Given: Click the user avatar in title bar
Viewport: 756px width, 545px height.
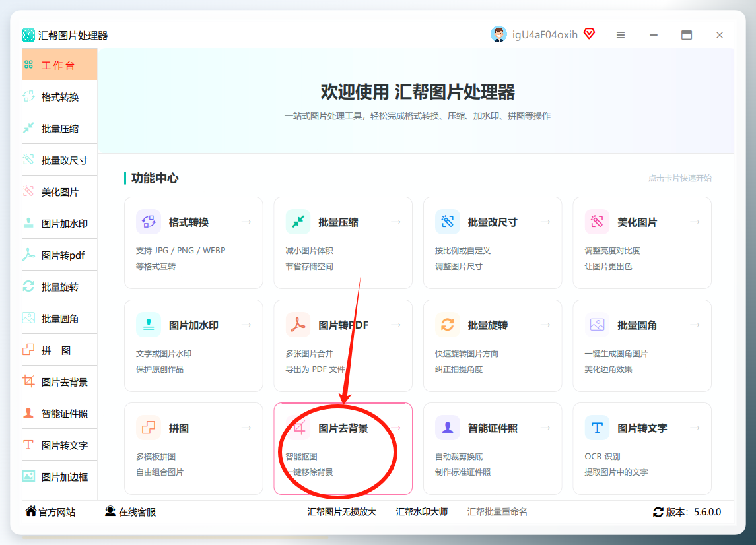Looking at the screenshot, I should coord(498,35).
